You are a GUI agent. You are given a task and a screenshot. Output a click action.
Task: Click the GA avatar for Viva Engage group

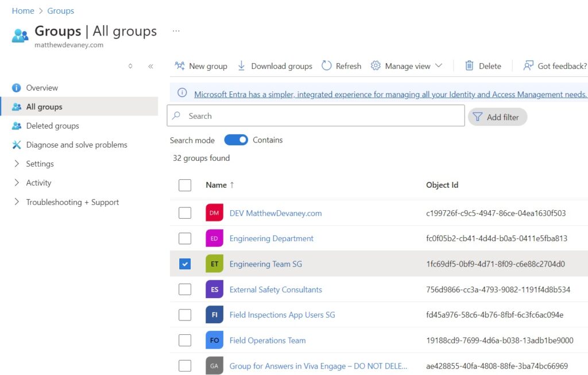click(x=215, y=366)
